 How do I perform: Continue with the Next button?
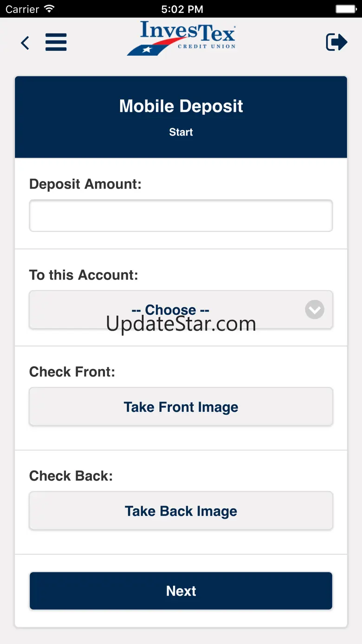point(181,591)
